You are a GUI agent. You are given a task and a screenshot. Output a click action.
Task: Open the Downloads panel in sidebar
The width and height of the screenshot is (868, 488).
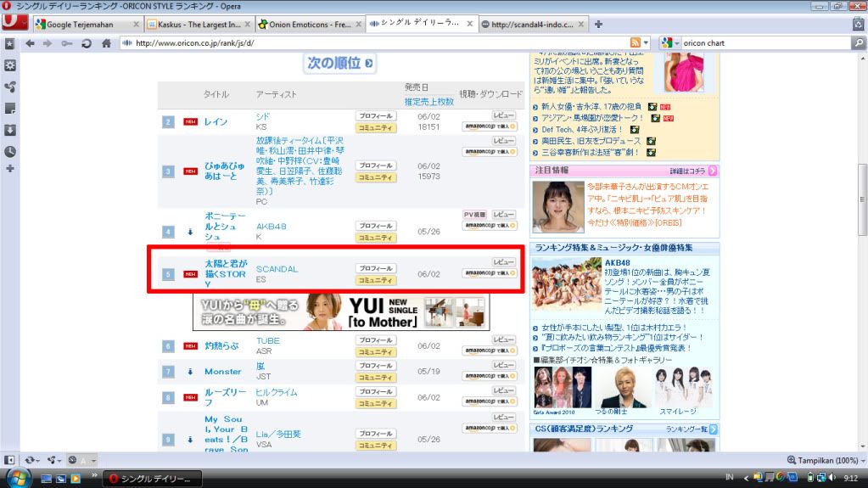pyautogui.click(x=10, y=130)
